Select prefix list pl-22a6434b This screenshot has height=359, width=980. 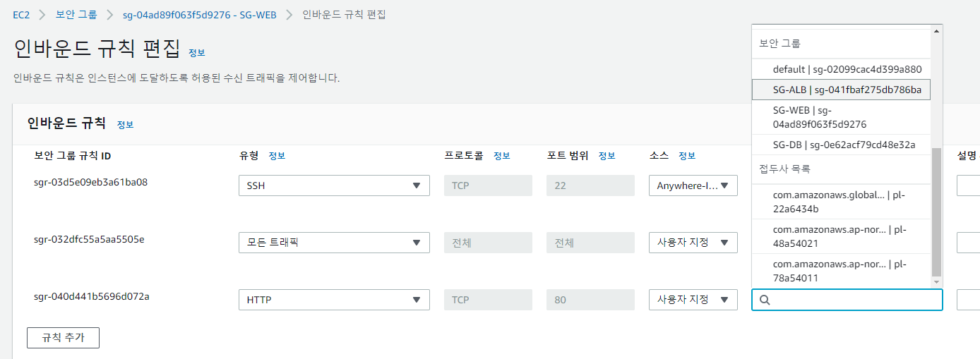842,202
